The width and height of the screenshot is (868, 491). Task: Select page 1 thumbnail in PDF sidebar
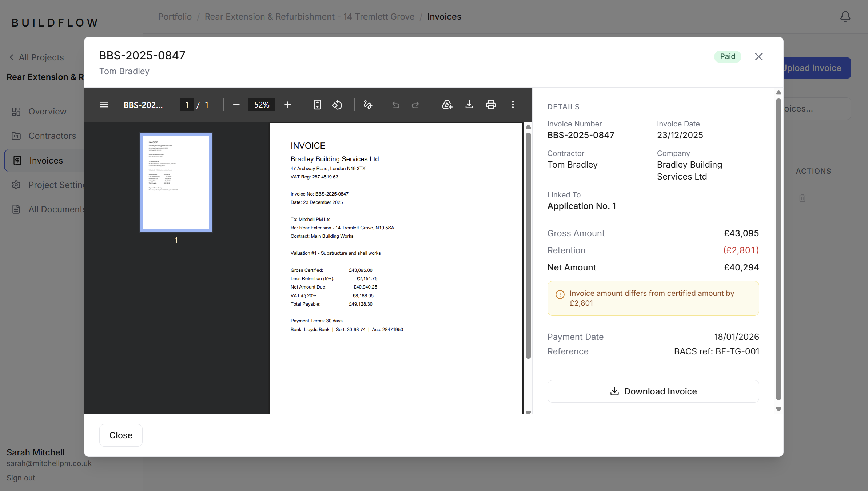[176, 182]
